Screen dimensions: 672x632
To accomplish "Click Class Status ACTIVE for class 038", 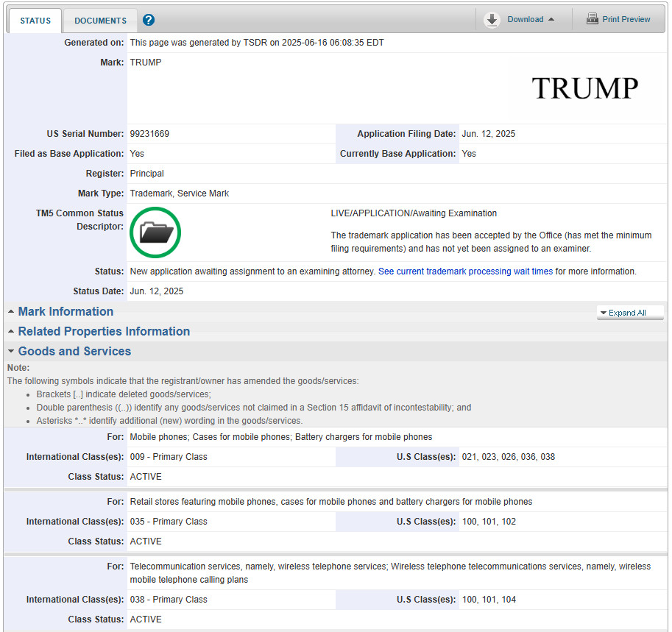I will tap(146, 619).
